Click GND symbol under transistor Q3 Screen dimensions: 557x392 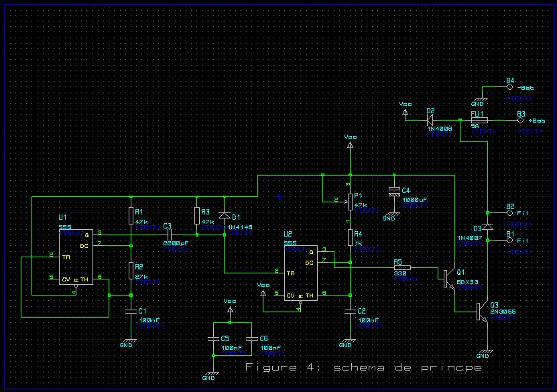(488, 351)
